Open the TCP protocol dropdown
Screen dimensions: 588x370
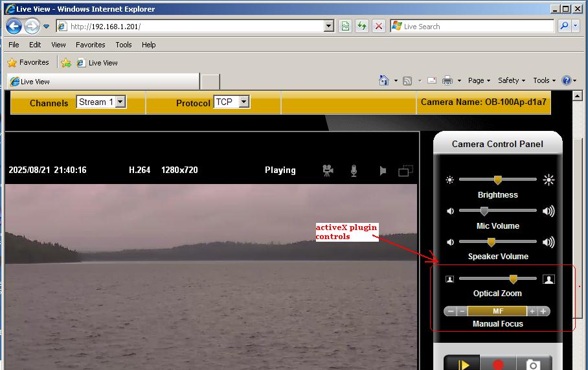(x=243, y=102)
